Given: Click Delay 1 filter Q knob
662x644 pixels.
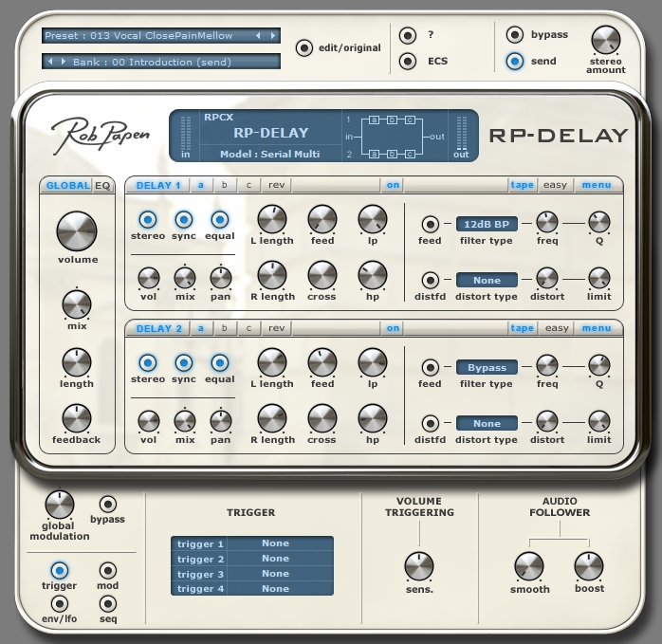Looking at the screenshot, I should [x=599, y=223].
